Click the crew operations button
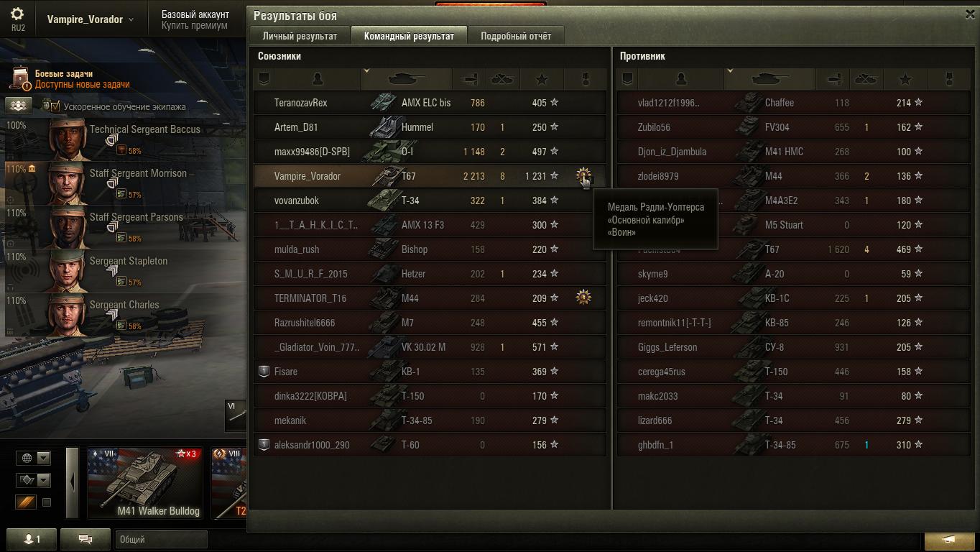This screenshot has height=552, width=980. coord(19,106)
